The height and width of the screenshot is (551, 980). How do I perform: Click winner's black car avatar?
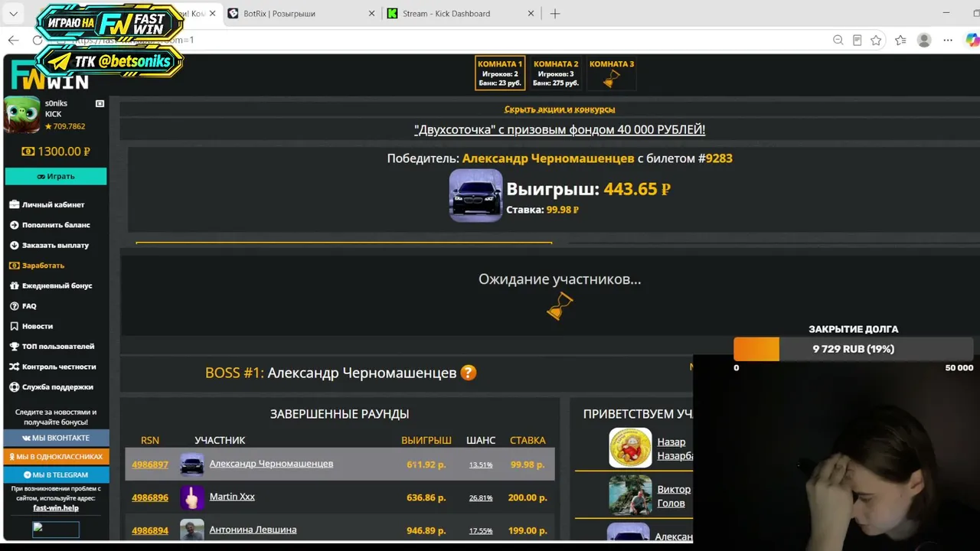click(x=475, y=195)
